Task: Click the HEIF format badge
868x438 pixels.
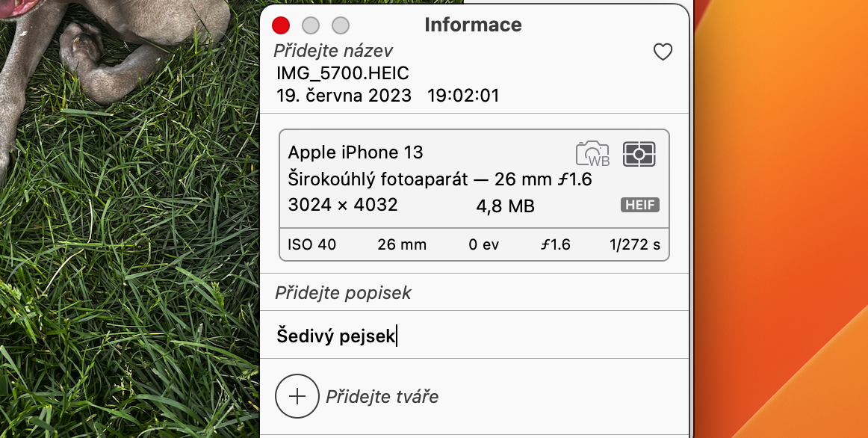Action: pos(640,206)
